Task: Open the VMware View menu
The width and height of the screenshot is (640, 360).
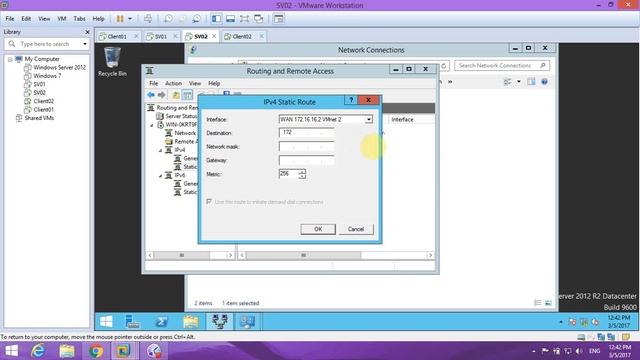Action: coord(44,19)
